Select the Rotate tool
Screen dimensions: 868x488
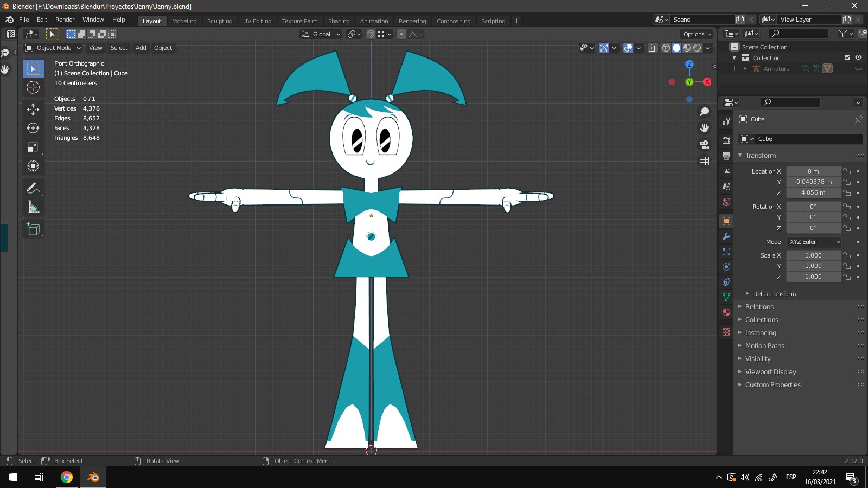coord(33,128)
